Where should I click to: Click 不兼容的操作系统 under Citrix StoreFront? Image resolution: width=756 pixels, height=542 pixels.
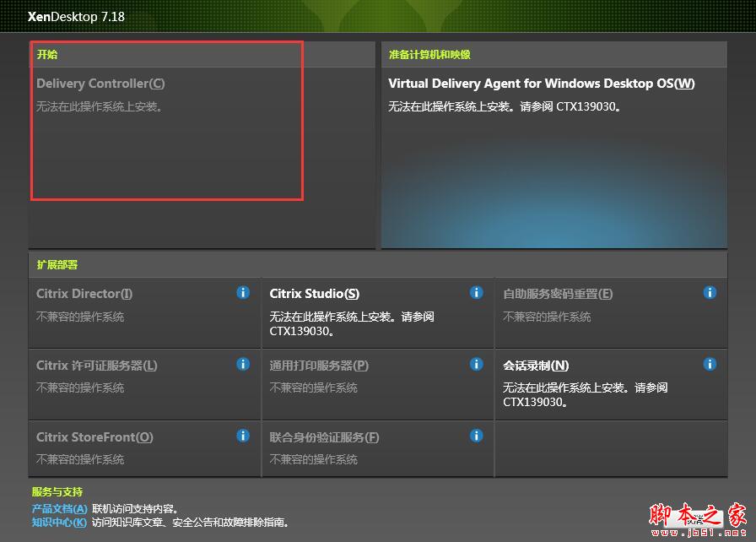80,459
